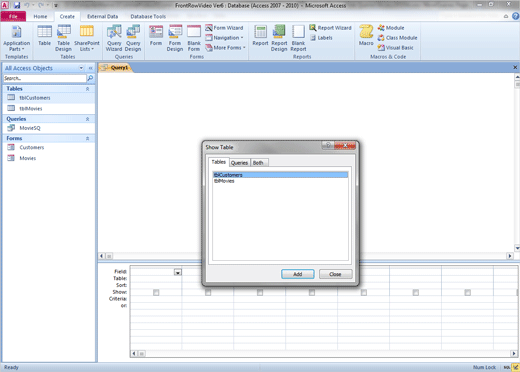Open the Query Wizard
520x372 pixels.
coord(114,39)
